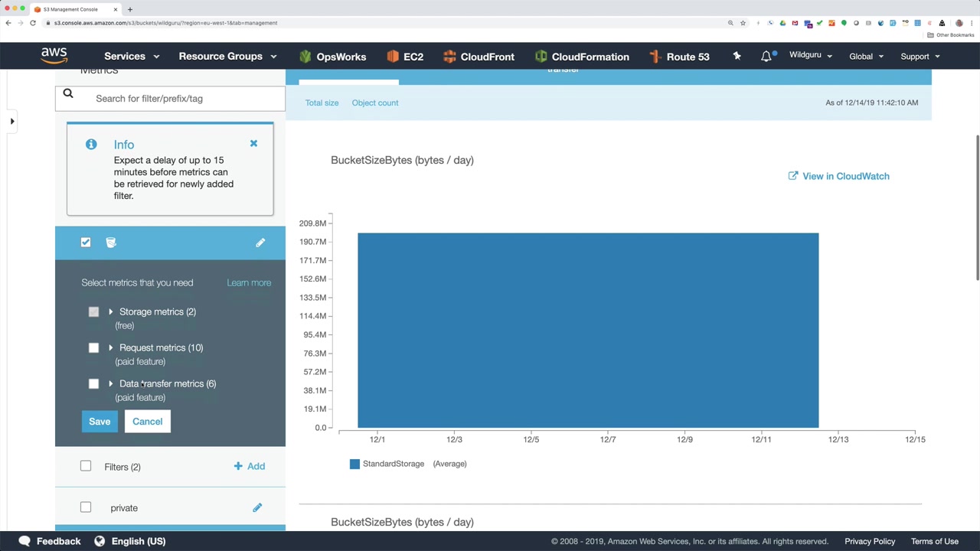Check the Filters (2) checkbox
980x551 pixels.
pyautogui.click(x=86, y=466)
